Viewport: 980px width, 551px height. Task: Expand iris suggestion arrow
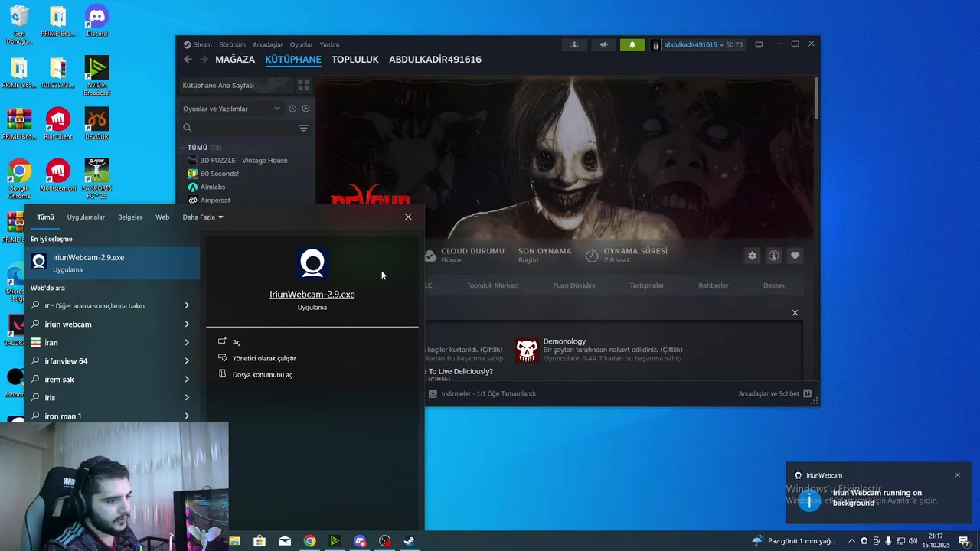click(x=187, y=398)
